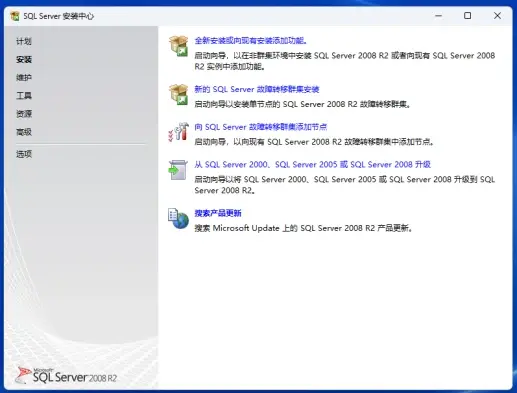The width and height of the screenshot is (517, 393).
Task: Click the new installation box icon
Action: click(x=179, y=46)
